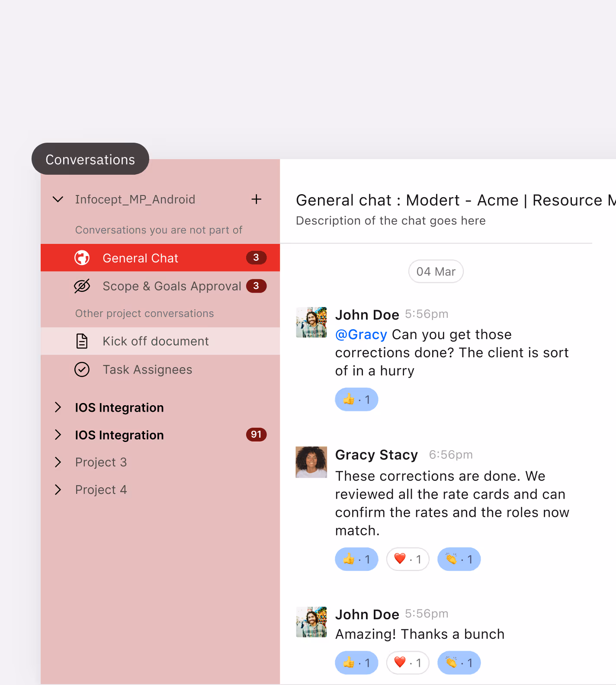Open the Task Assignees conversation
The image size is (616, 685).
click(160, 370)
